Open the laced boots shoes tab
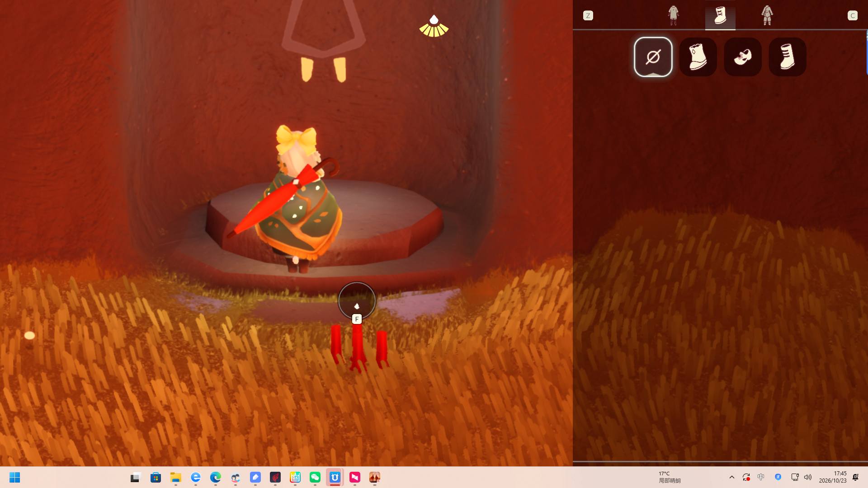Image resolution: width=868 pixels, height=488 pixels. tap(720, 15)
